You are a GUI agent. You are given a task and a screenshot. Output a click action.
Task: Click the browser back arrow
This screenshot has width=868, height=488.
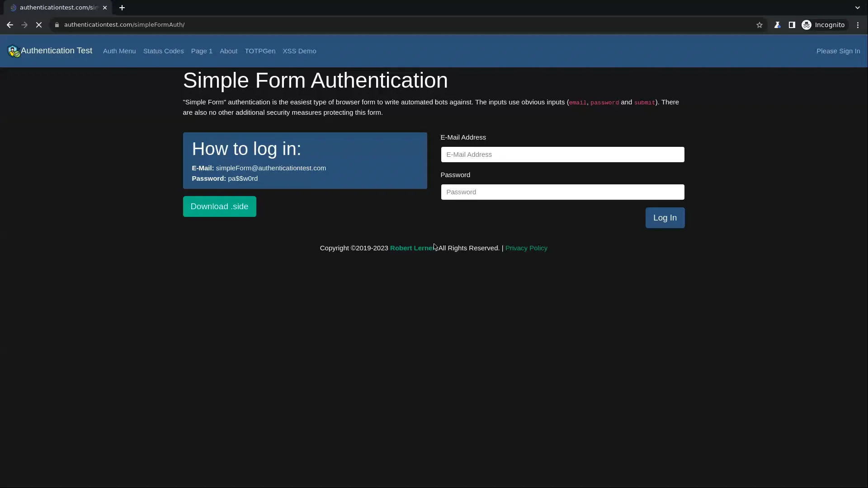click(x=10, y=25)
